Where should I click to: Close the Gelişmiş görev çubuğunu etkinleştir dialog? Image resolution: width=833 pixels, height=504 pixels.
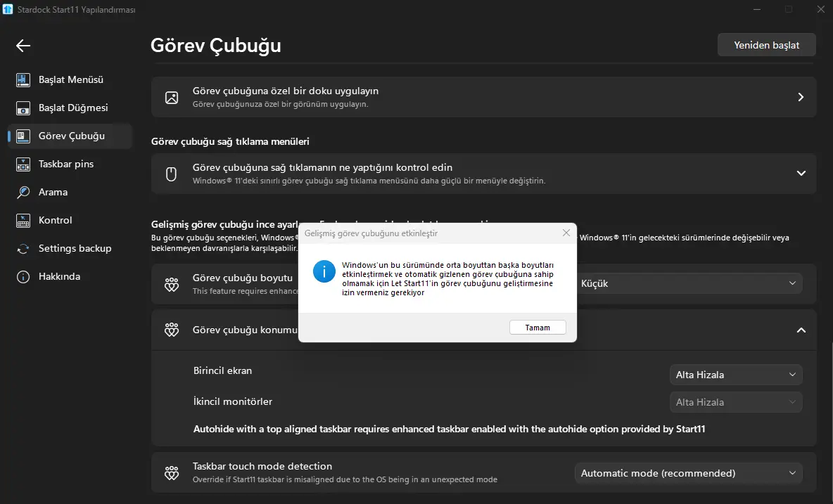[x=566, y=233]
